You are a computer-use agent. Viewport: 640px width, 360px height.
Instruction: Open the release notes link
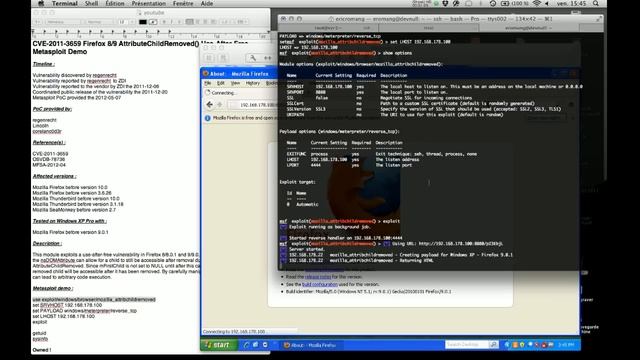point(318,277)
